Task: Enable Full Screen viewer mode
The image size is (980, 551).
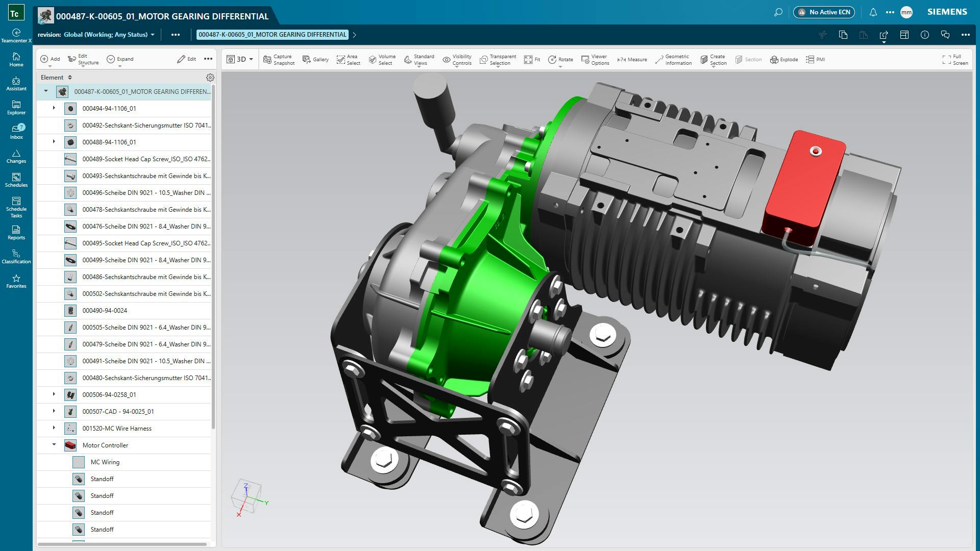Action: (954, 59)
